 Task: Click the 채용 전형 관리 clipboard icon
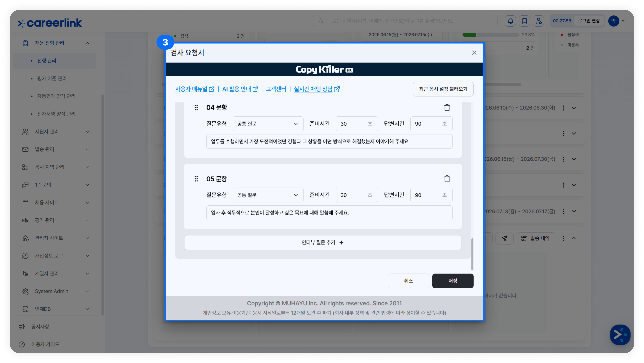coord(25,43)
